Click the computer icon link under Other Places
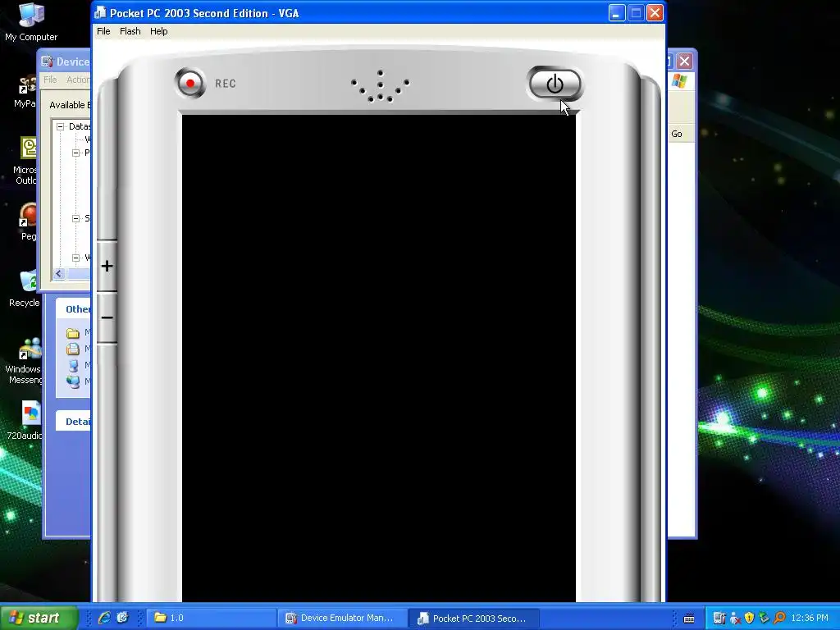 73,366
